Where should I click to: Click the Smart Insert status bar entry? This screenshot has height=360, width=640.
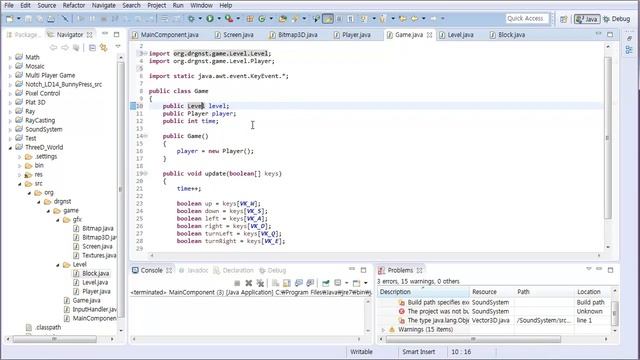(x=418, y=351)
